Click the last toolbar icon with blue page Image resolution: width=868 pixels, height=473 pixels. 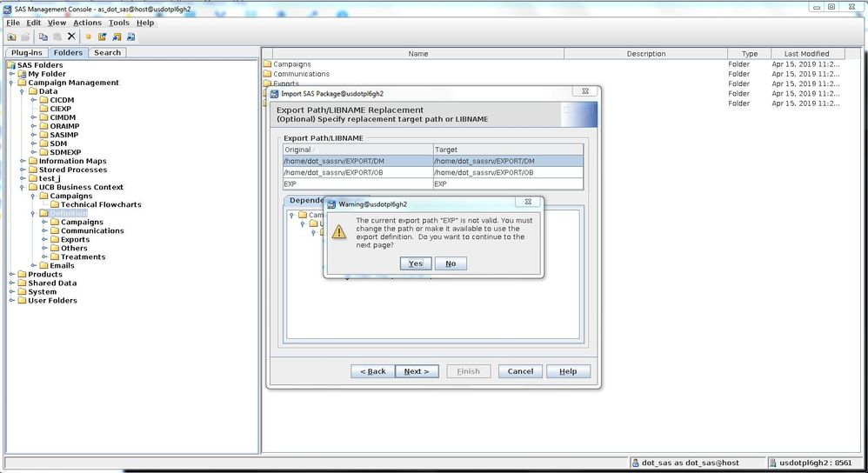pos(131,37)
